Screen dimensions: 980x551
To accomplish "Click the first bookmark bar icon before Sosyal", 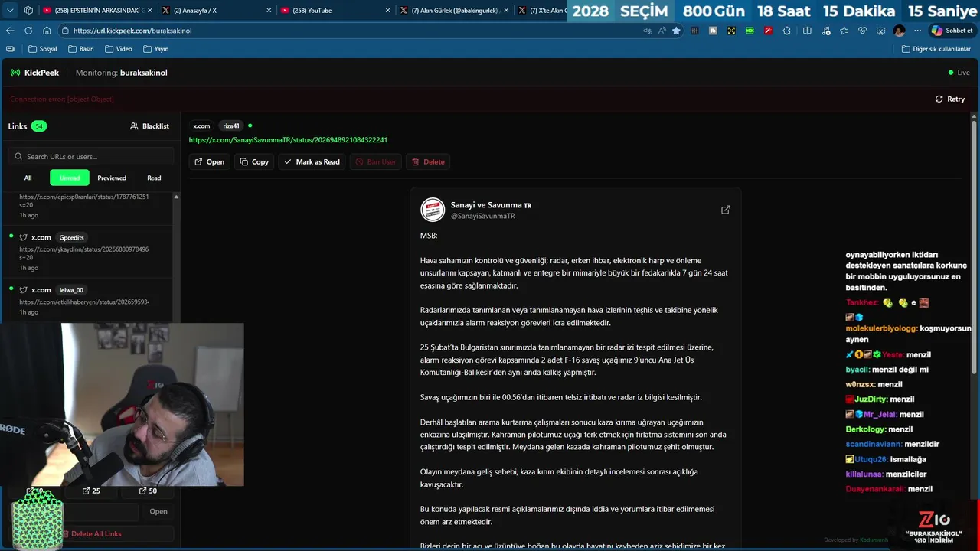I will point(10,49).
